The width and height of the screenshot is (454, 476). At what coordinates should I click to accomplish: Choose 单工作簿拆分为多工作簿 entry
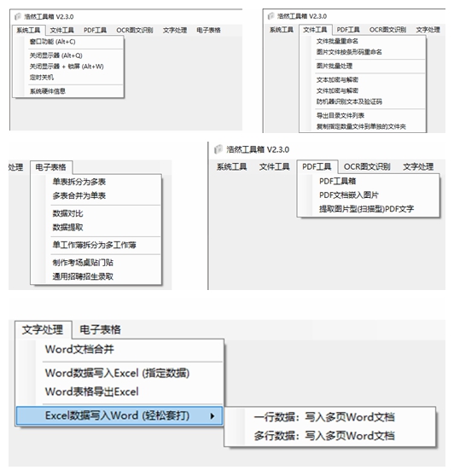(94, 245)
